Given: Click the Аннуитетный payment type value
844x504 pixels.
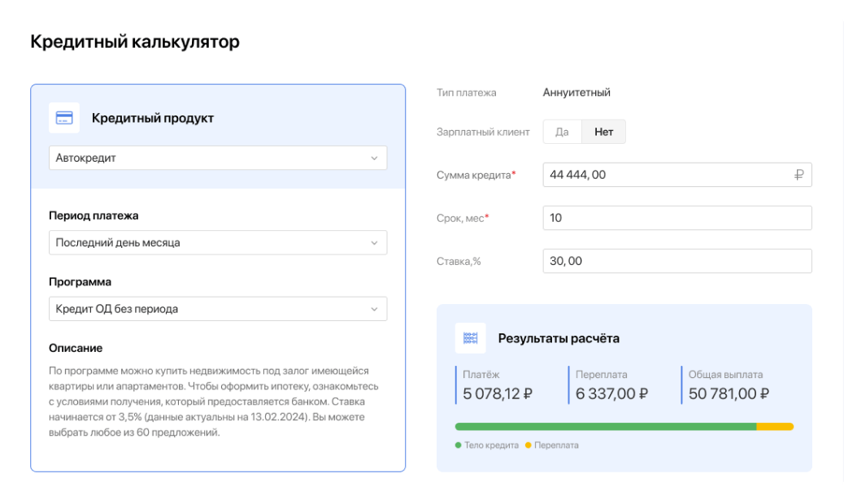Looking at the screenshot, I should pos(576,93).
